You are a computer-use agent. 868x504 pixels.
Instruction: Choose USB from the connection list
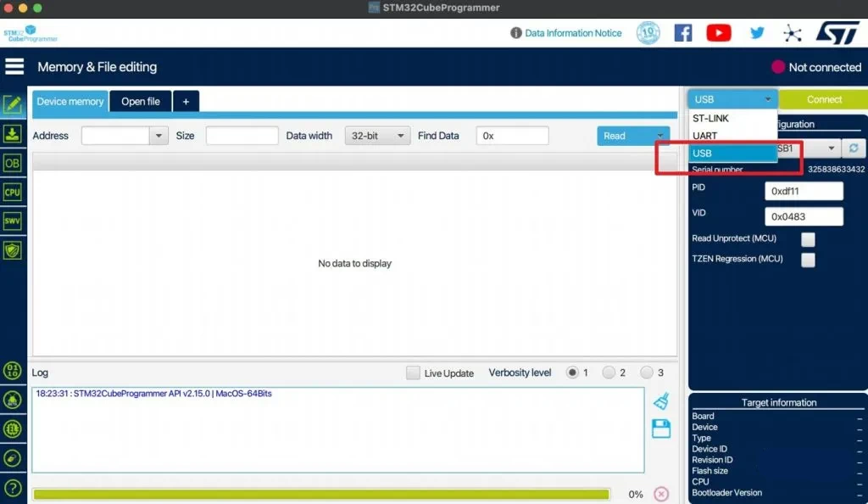[x=733, y=154]
